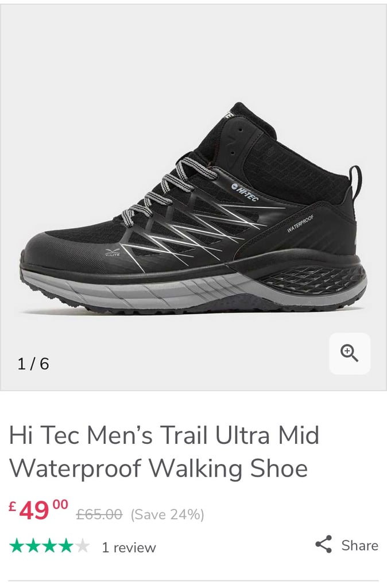
Task: Tap the black Hi-Tec shoe photo
Action: pyautogui.click(x=193, y=208)
